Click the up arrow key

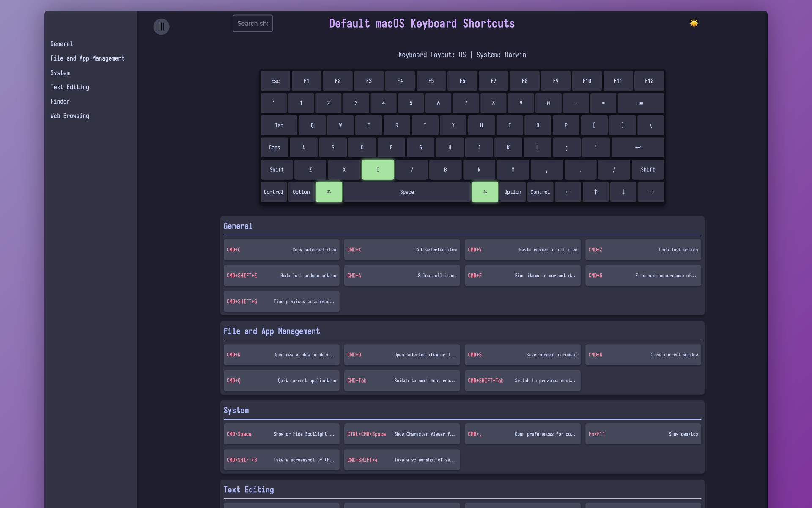(595, 192)
